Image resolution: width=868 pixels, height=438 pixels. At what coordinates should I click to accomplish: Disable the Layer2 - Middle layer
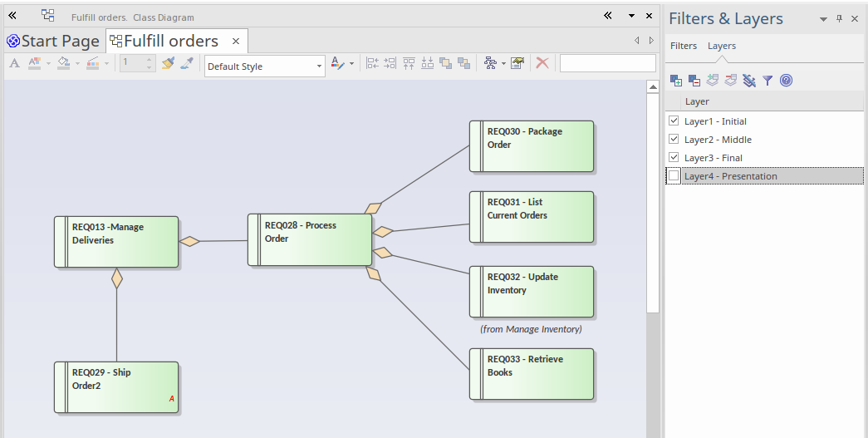click(x=674, y=140)
